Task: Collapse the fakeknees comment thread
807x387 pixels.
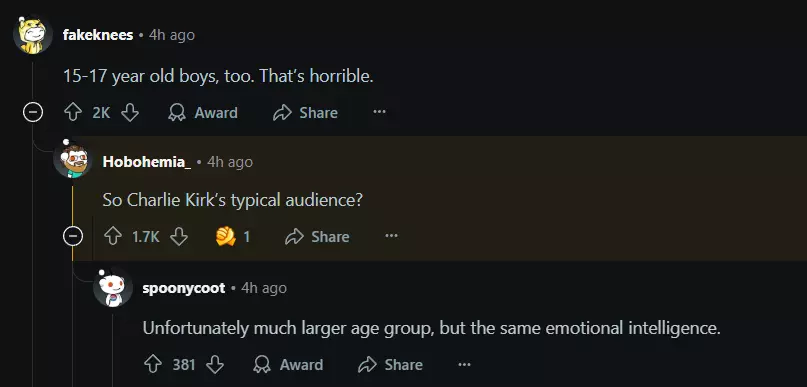Action: [x=33, y=113]
